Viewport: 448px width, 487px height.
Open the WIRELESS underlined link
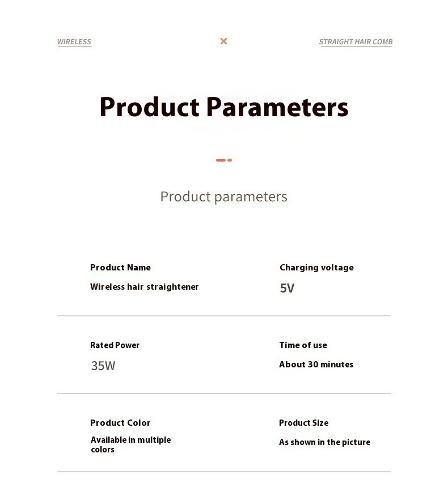[74, 42]
